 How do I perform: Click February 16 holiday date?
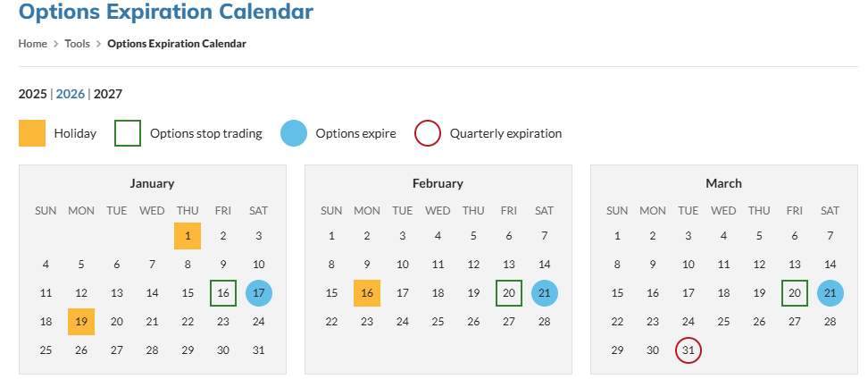[x=367, y=293]
